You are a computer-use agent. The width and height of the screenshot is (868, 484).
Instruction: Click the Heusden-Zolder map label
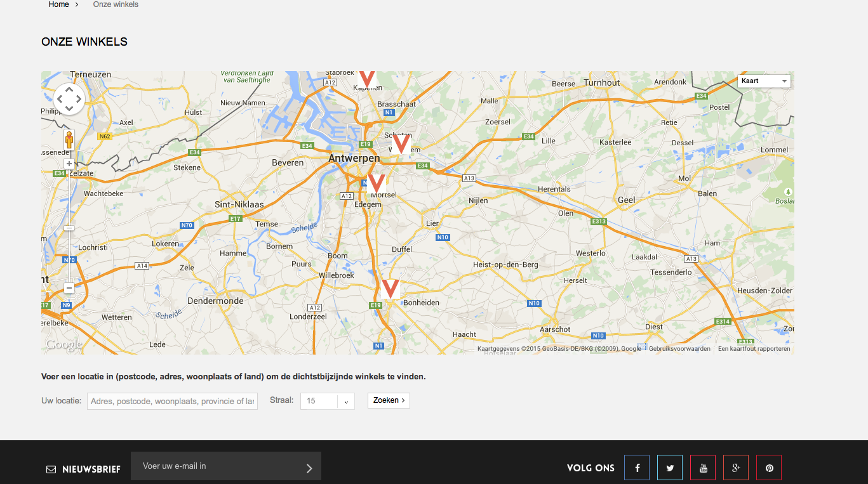pyautogui.click(x=765, y=291)
